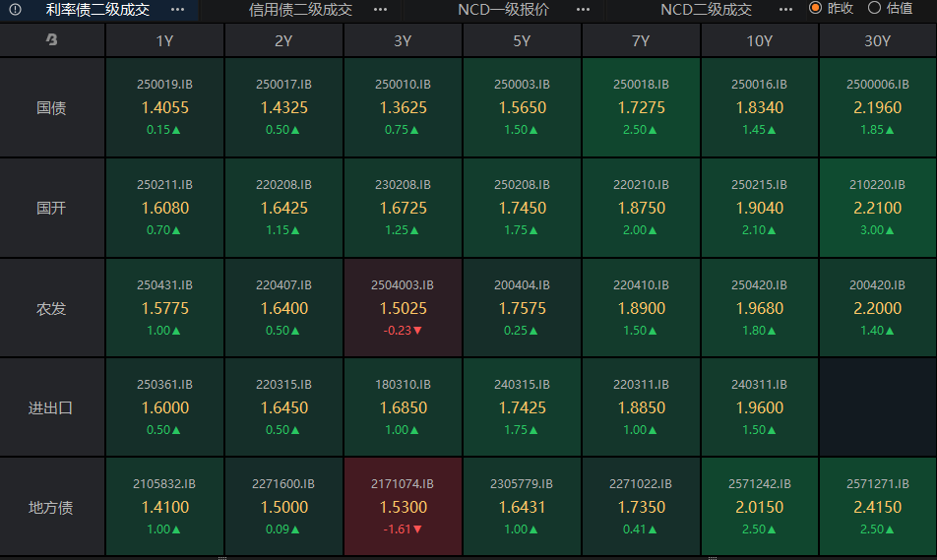The width and height of the screenshot is (937, 560).
Task: Open bond cell 250215.IB
Action: point(760,208)
